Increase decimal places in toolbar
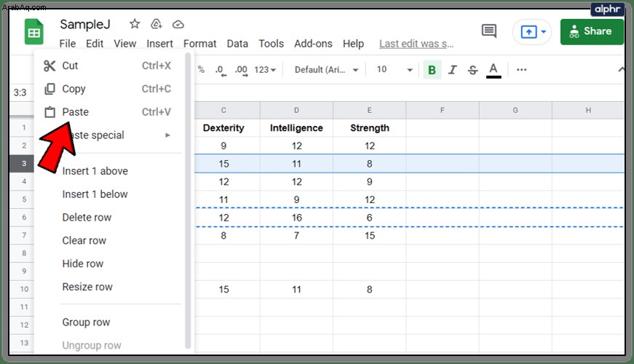Screen dimensions: 634x364 242,70
